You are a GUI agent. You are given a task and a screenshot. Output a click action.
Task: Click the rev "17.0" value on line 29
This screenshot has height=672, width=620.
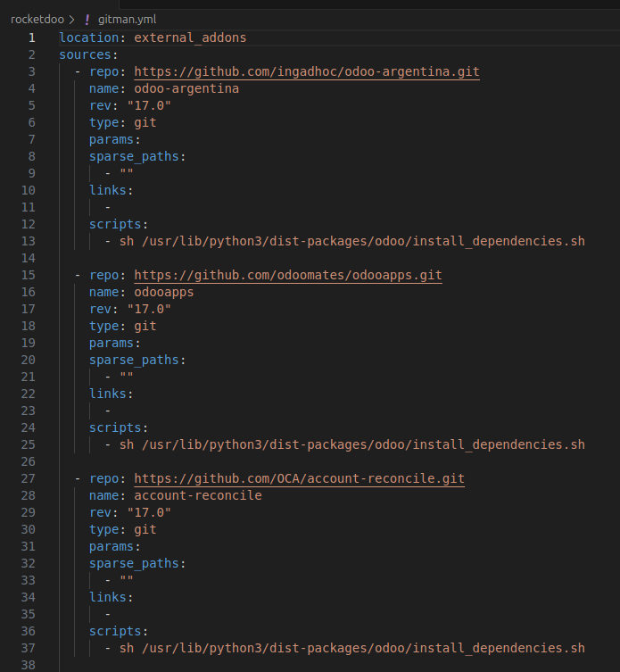tap(149, 512)
